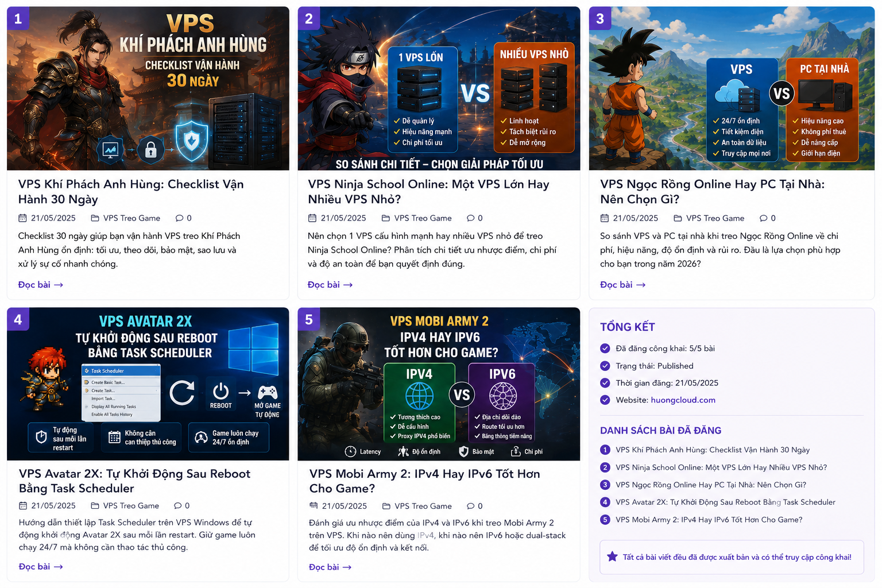This screenshot has height=588, width=882.
Task: Open 'Đọc bài' link under Mobi Army 2
Action: click(x=330, y=567)
